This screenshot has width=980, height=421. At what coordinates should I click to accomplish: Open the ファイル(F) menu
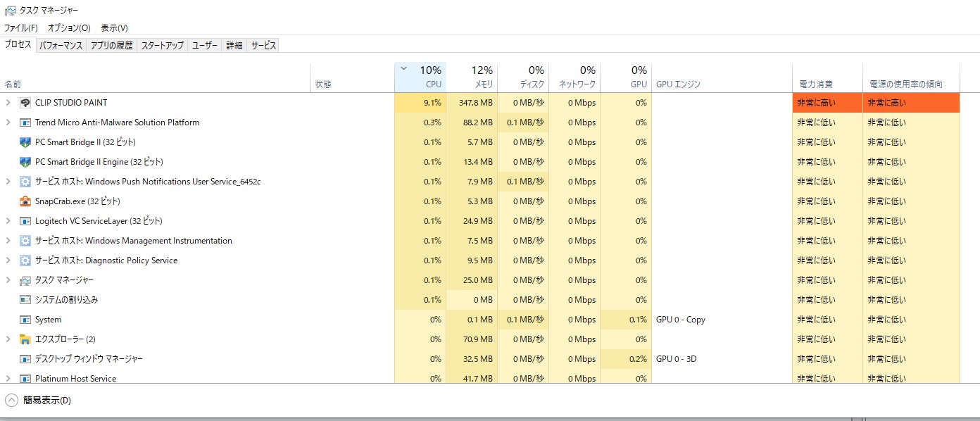coord(21,28)
